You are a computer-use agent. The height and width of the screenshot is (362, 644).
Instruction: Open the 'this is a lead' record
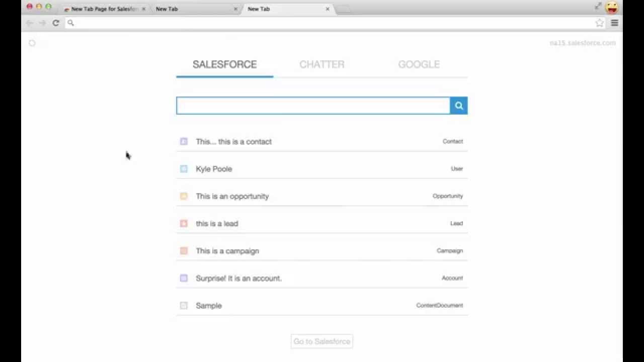(x=217, y=224)
